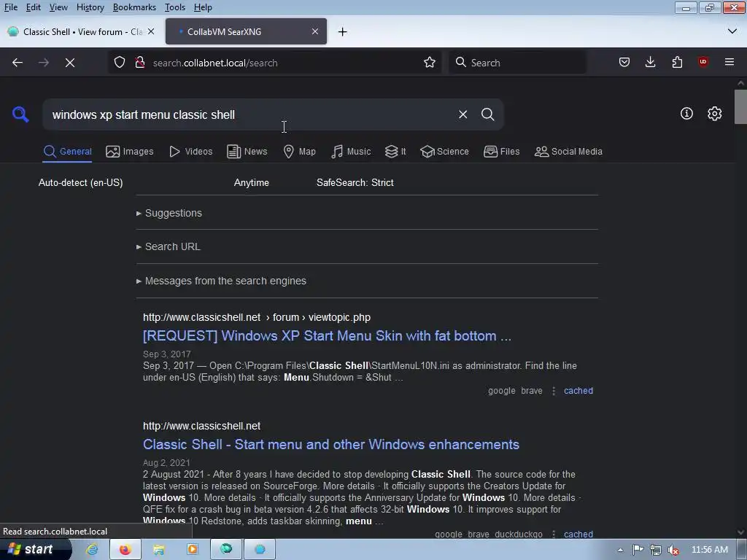Switch to the Science category
Image resolution: width=747 pixels, height=560 pixels.
(444, 152)
